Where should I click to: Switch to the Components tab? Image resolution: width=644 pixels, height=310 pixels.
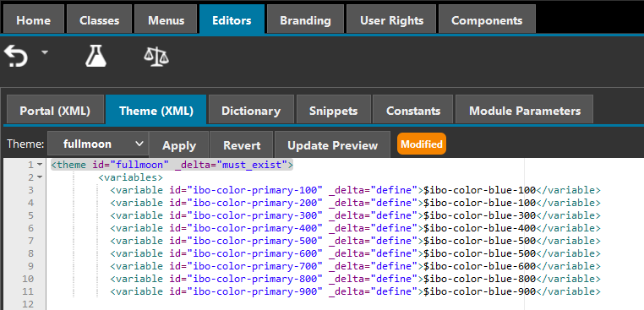pyautogui.click(x=487, y=19)
